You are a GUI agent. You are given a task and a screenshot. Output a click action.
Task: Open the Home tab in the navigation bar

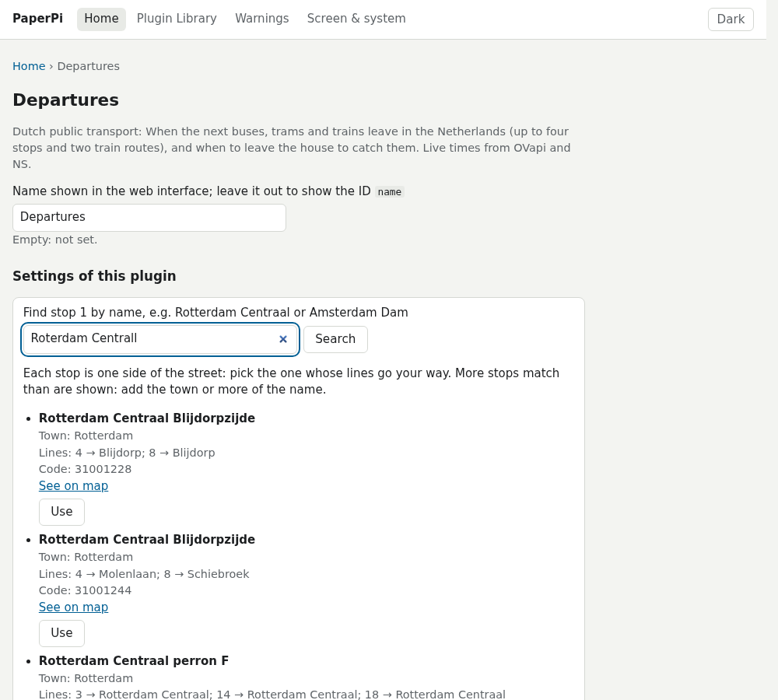pos(101,19)
